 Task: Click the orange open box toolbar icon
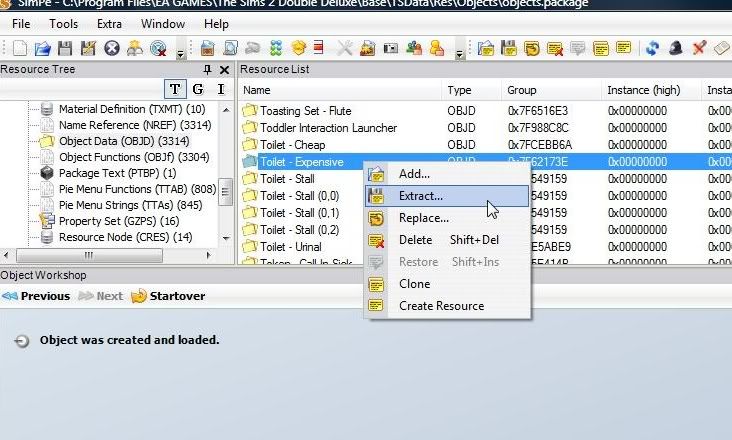coord(299,48)
